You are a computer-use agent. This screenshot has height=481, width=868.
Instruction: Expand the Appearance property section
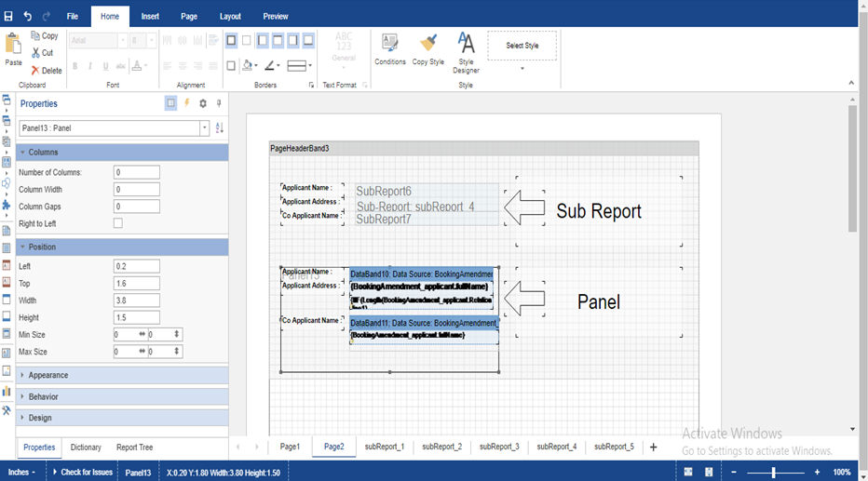pyautogui.click(x=122, y=375)
